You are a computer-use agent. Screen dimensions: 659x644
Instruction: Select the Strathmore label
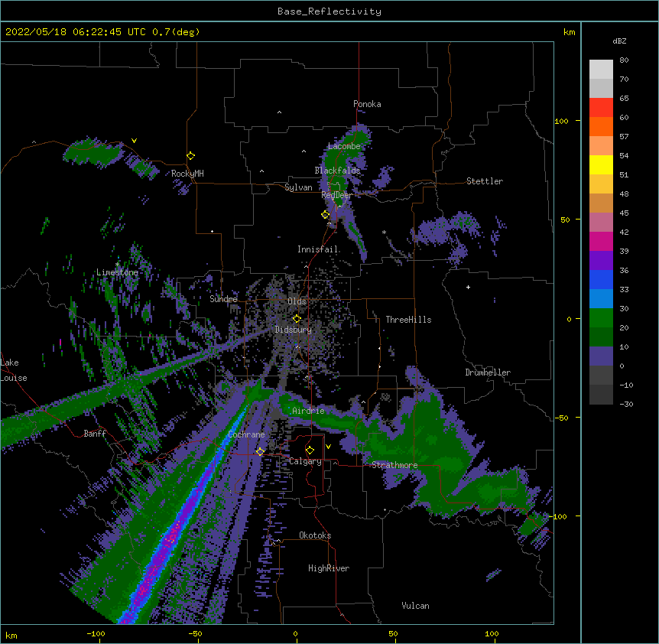pos(394,465)
